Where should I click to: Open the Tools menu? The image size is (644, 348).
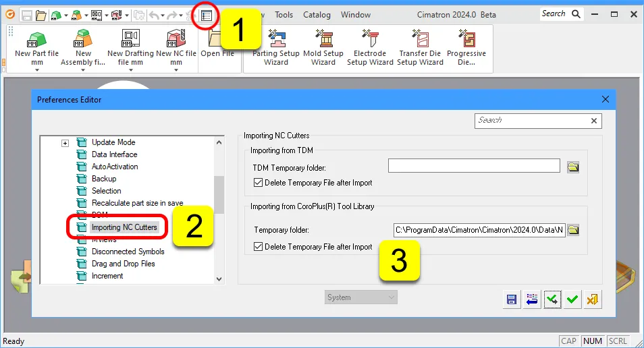click(x=284, y=14)
